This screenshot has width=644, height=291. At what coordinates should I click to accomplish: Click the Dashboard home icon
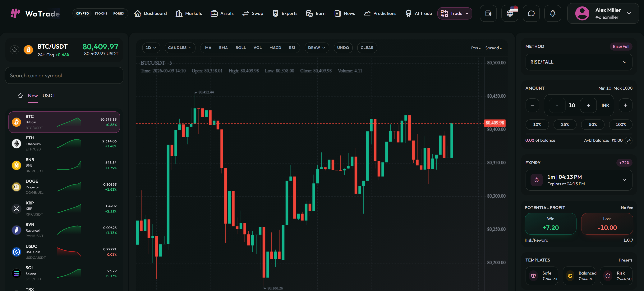(x=137, y=13)
